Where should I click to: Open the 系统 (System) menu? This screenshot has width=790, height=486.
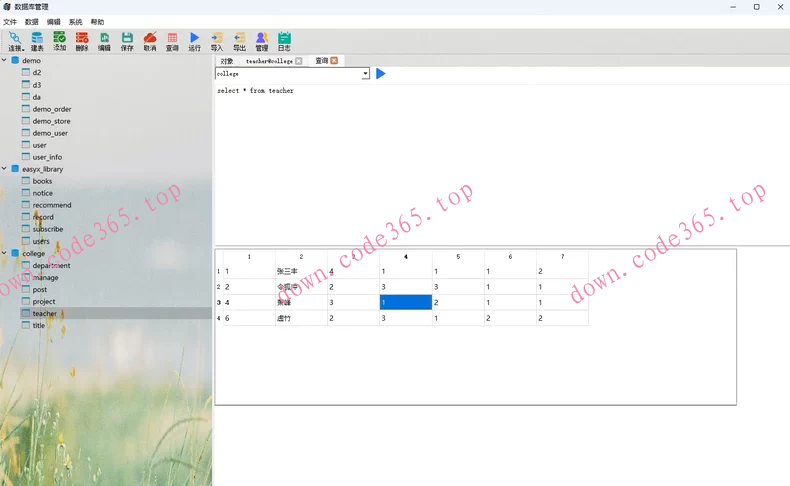pyautogui.click(x=76, y=22)
